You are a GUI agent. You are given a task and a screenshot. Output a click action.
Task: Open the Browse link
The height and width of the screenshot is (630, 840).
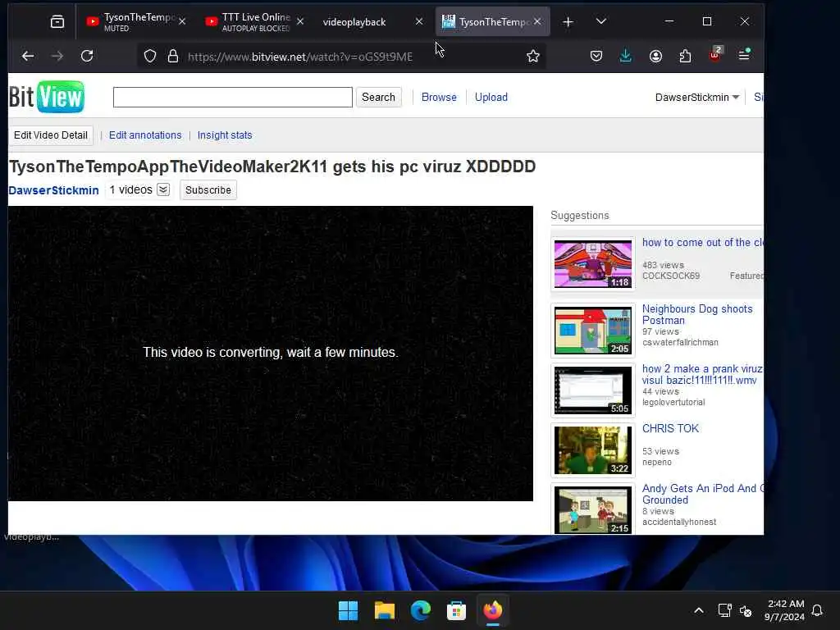439,97
